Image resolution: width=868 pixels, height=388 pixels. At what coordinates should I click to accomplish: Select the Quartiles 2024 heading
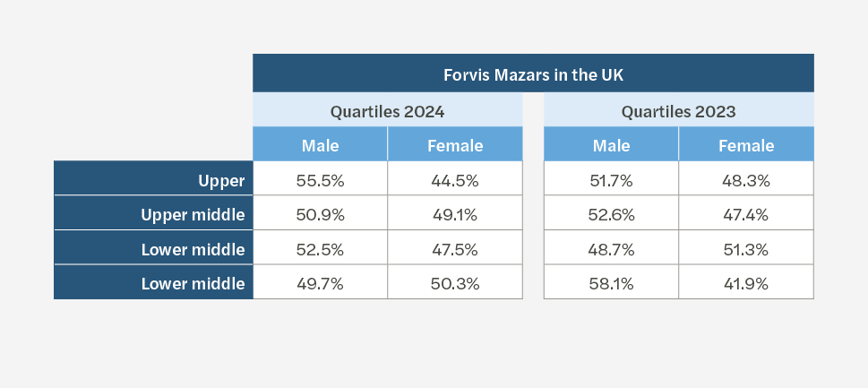pos(387,112)
